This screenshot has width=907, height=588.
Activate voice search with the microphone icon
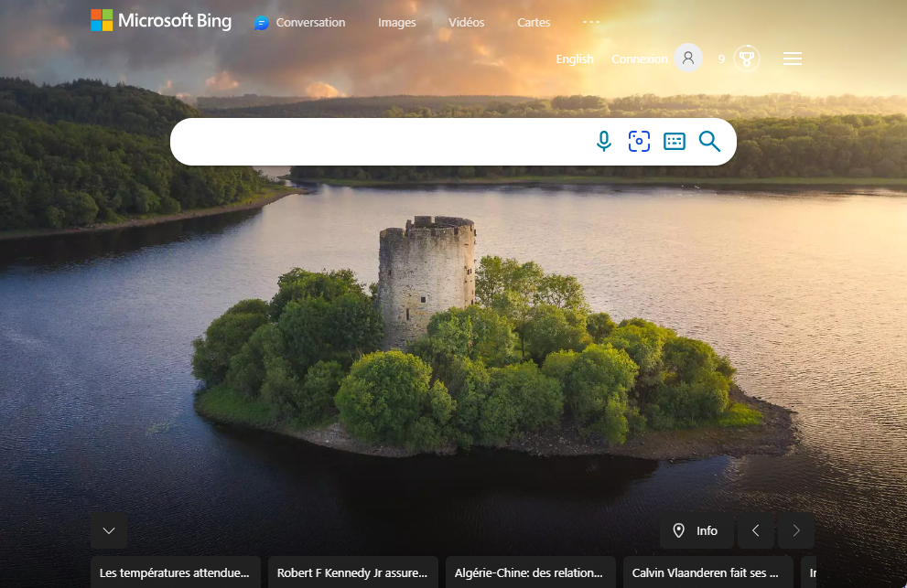click(603, 142)
